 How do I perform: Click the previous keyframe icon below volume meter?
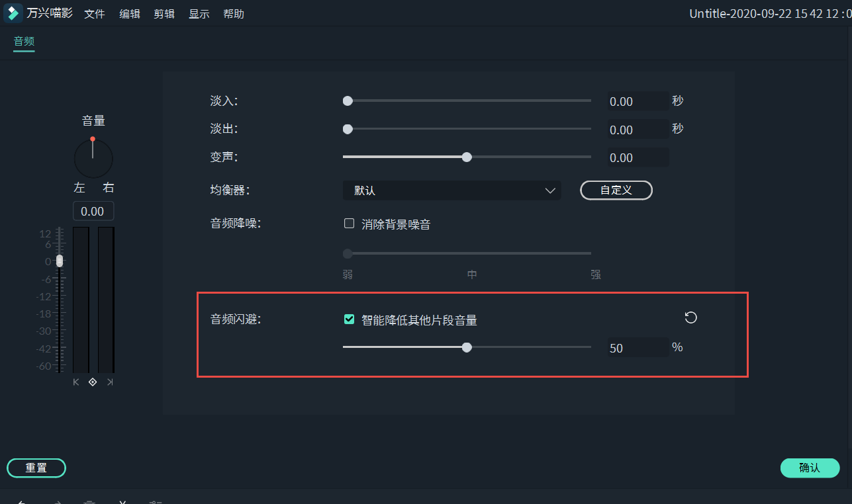(75, 382)
